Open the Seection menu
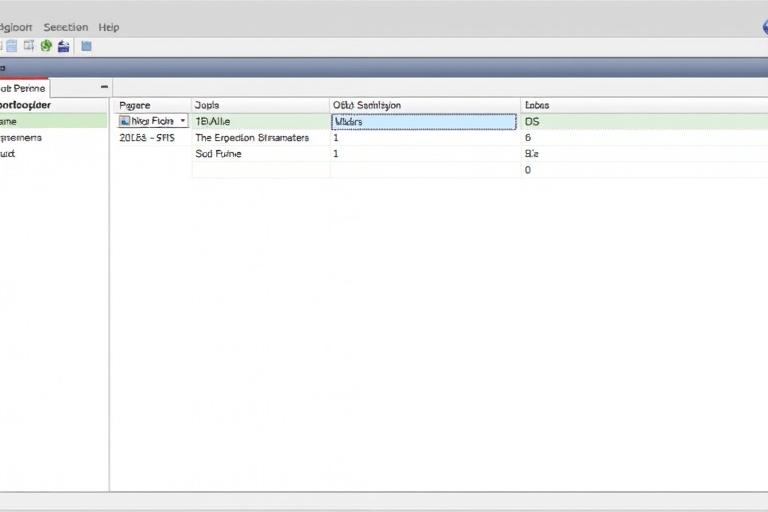 tap(65, 27)
